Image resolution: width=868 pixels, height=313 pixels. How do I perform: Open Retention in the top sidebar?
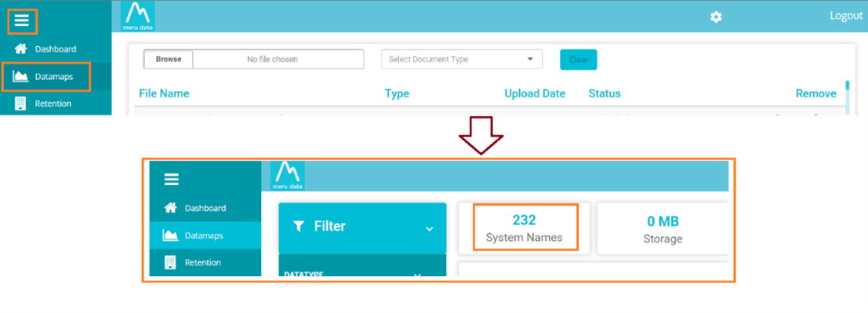[x=56, y=103]
